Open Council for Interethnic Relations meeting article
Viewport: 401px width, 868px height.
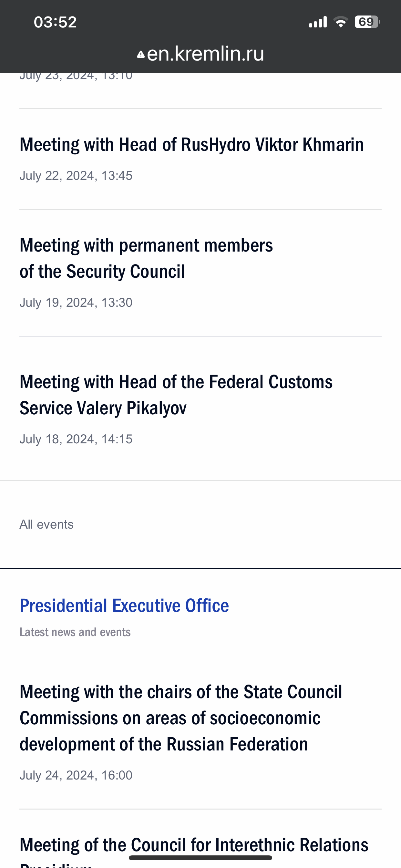point(194,845)
